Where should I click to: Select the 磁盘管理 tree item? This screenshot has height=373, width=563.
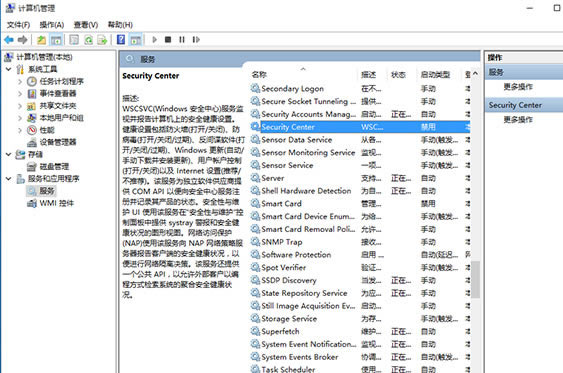[x=48, y=167]
